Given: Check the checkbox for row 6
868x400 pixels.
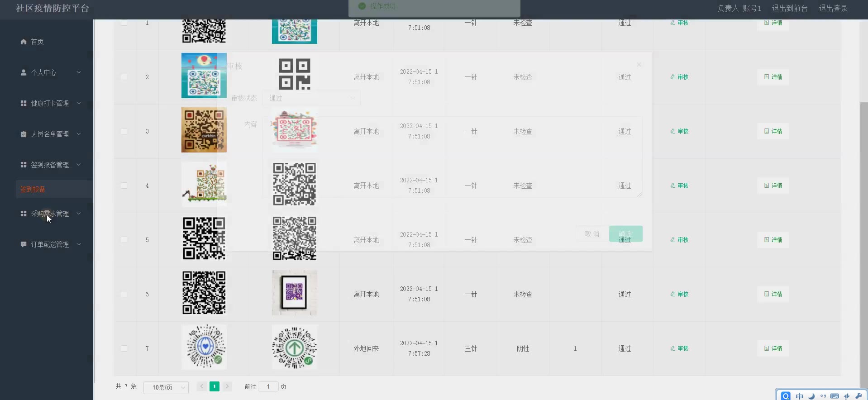Looking at the screenshot, I should point(124,294).
